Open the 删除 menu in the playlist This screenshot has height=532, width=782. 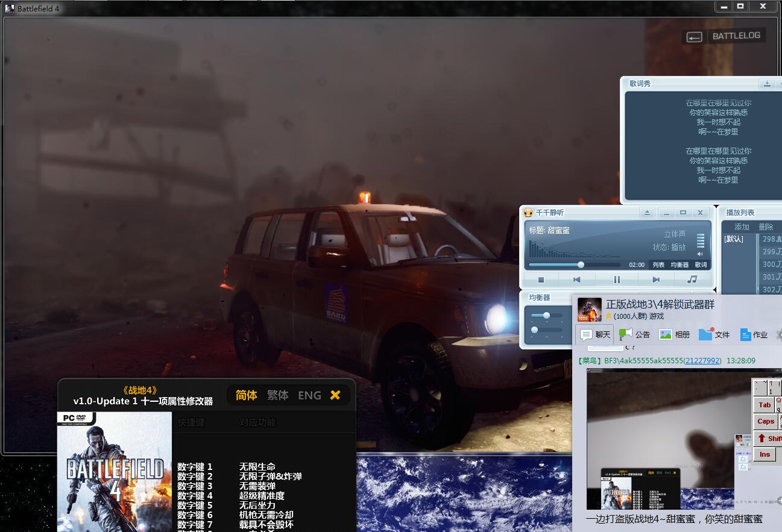pyautogui.click(x=766, y=227)
